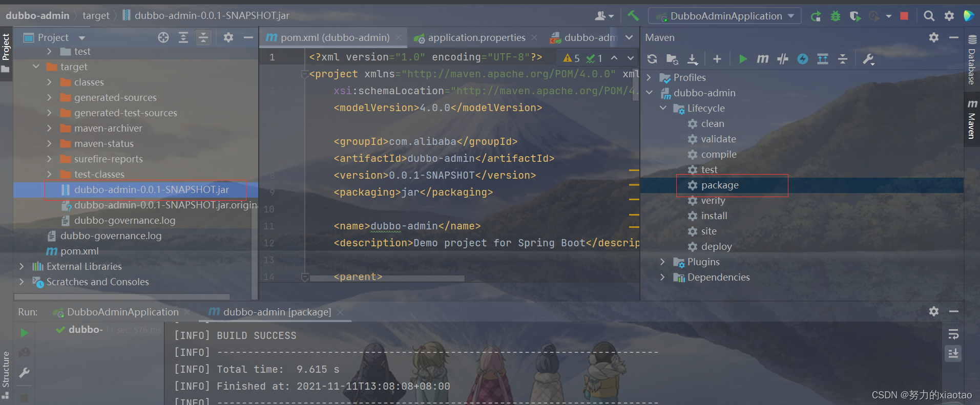Toggle the Maven tool window stripe button
980x405 pixels.
pyautogui.click(x=972, y=119)
